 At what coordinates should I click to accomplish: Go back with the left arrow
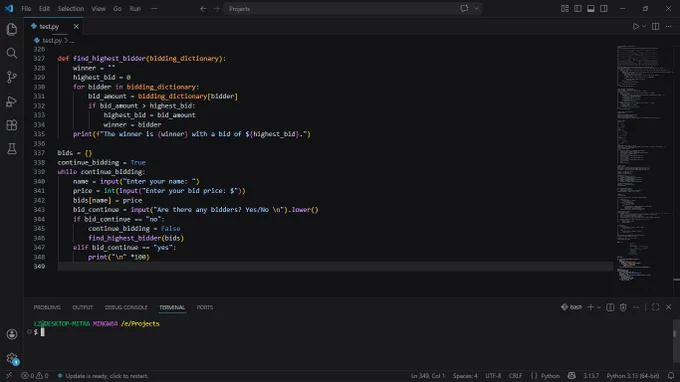point(203,8)
